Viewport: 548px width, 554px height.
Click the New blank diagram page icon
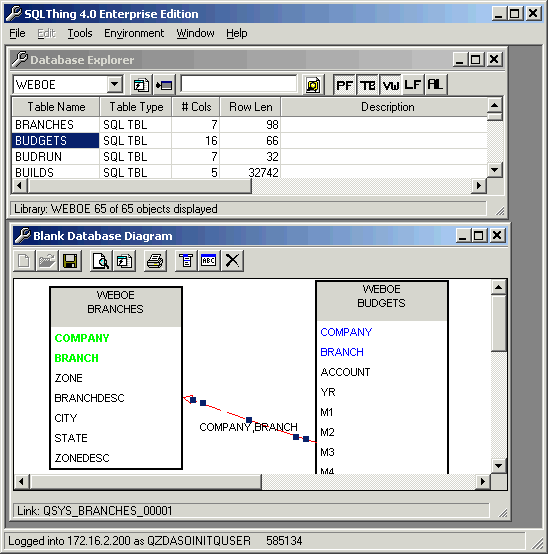tap(24, 261)
